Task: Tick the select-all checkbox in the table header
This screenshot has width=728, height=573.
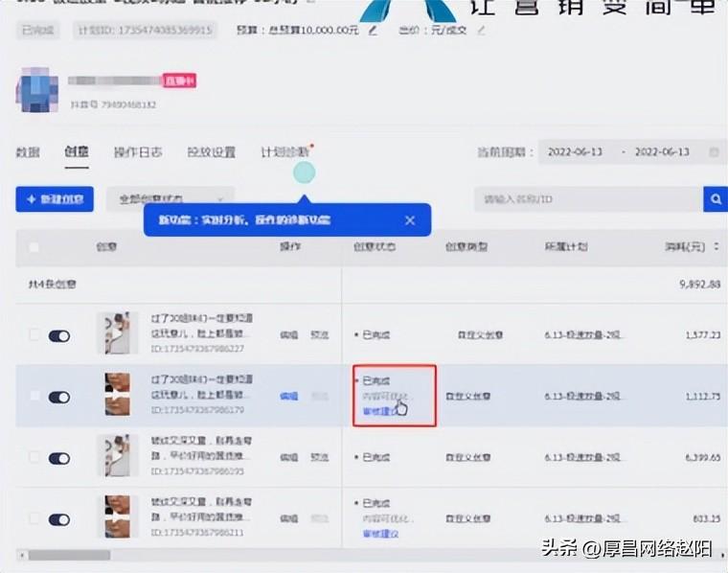Action: pyautogui.click(x=34, y=247)
